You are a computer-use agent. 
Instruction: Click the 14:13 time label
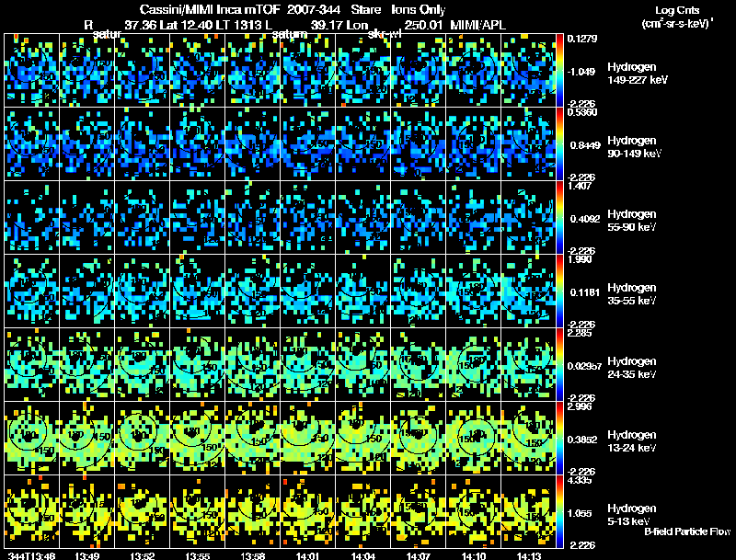pyautogui.click(x=528, y=555)
